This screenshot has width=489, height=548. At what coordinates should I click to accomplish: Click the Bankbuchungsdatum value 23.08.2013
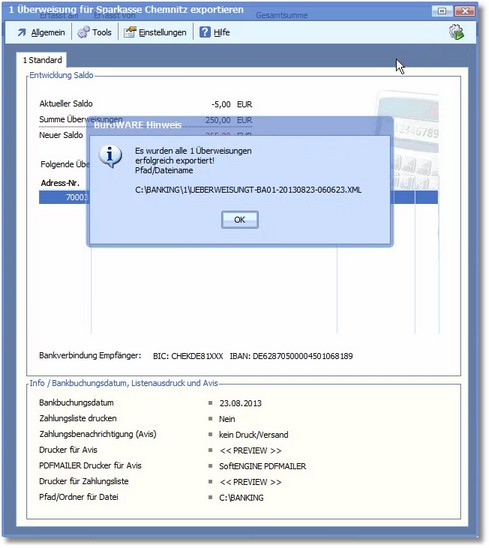coord(240,403)
